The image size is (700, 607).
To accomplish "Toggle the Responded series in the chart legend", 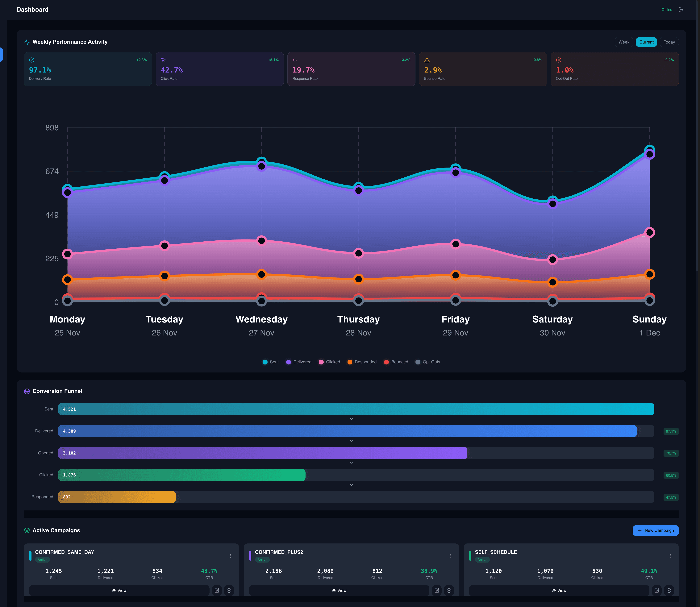I will [x=362, y=362].
